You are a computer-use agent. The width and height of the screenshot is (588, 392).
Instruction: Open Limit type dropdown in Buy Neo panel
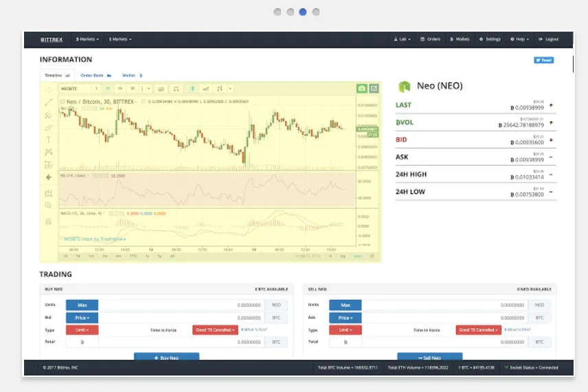coord(82,330)
